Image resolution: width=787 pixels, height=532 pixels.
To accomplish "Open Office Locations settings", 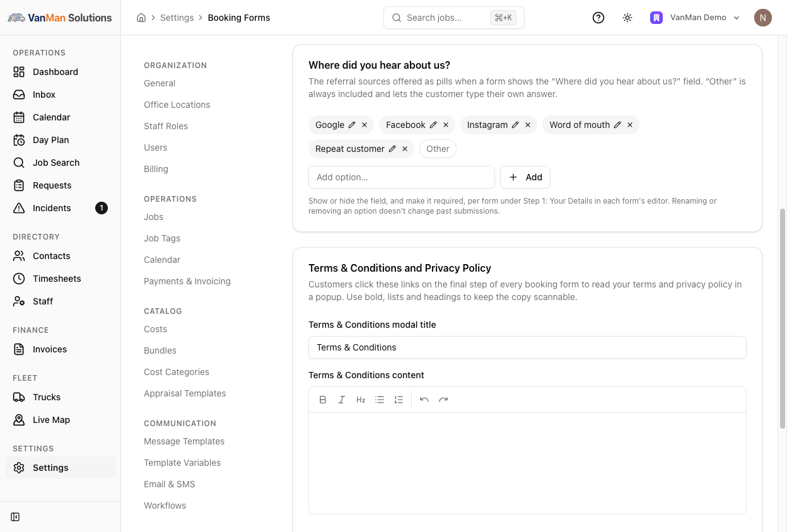I will [177, 105].
